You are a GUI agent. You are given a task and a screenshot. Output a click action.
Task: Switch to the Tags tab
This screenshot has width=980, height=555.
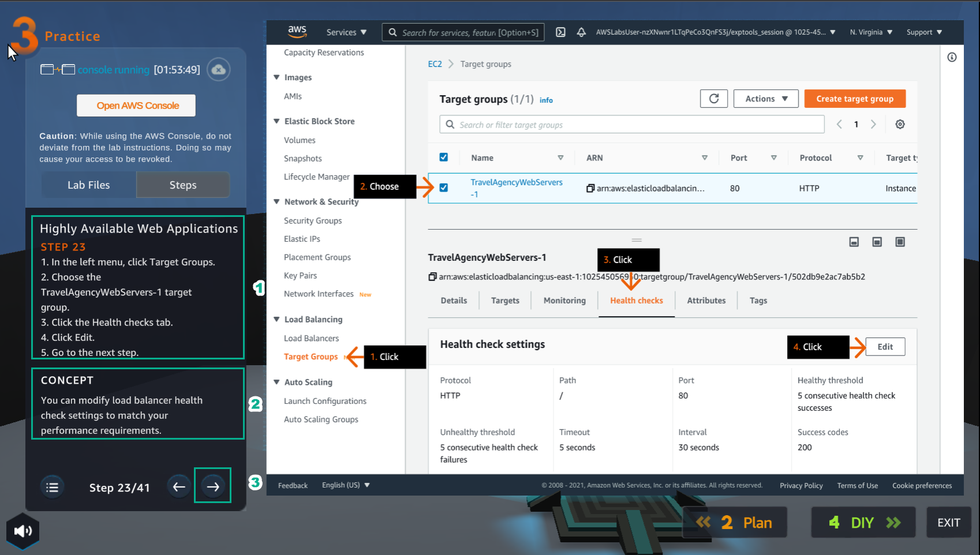[x=758, y=301]
